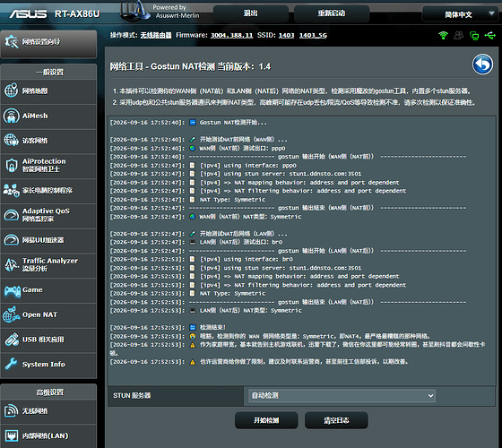Click the green USB status icon
The image size is (502, 448).
[x=489, y=35]
